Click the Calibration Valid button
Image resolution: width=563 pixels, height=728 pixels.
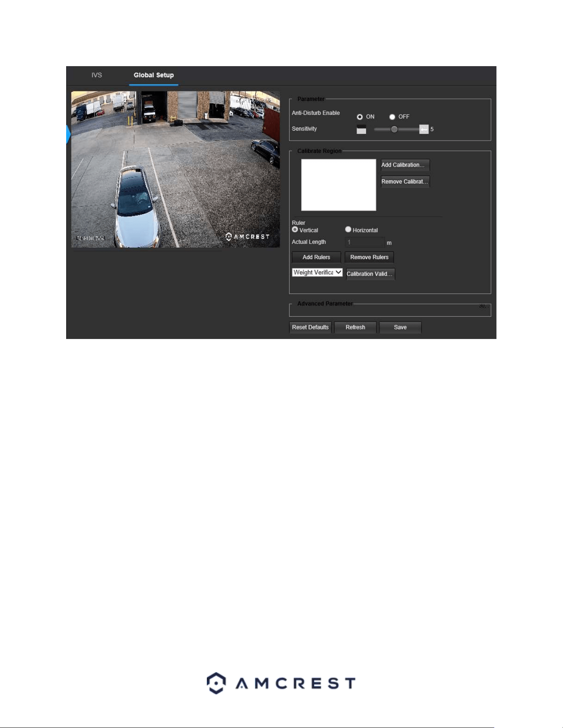370,274
